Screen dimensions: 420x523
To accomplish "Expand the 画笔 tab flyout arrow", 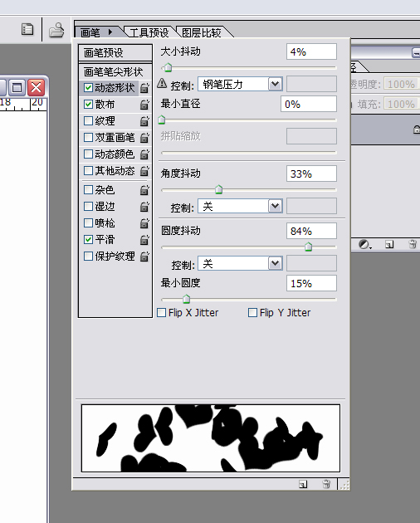I will [110, 32].
